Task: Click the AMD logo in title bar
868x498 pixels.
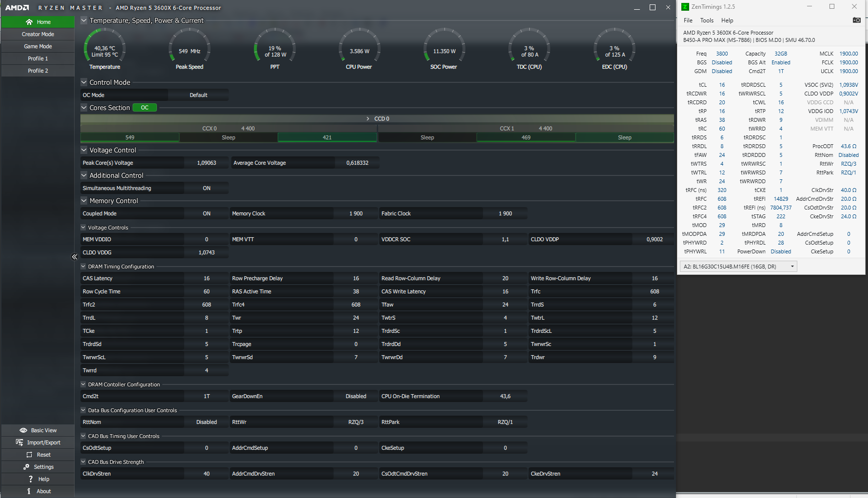Action: [x=17, y=8]
